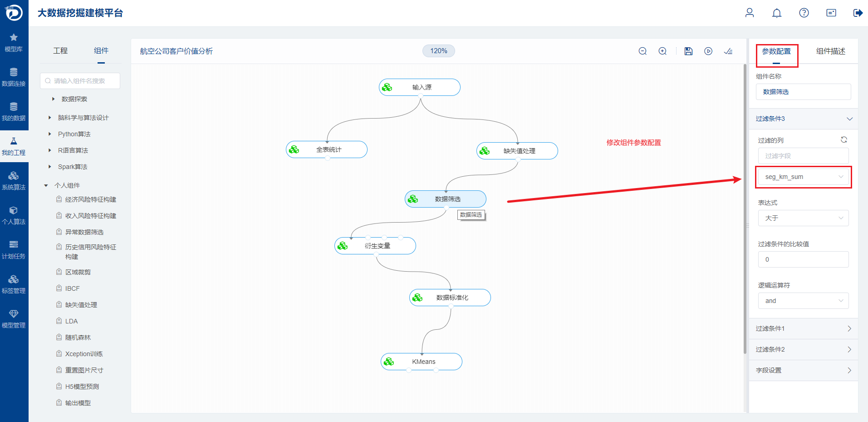Expand the 字段设置 section
This screenshot has height=422, width=868.
(x=804, y=370)
